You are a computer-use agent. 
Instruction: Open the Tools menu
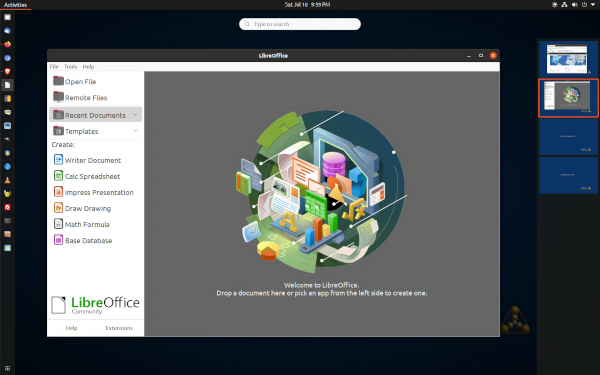tap(70, 67)
